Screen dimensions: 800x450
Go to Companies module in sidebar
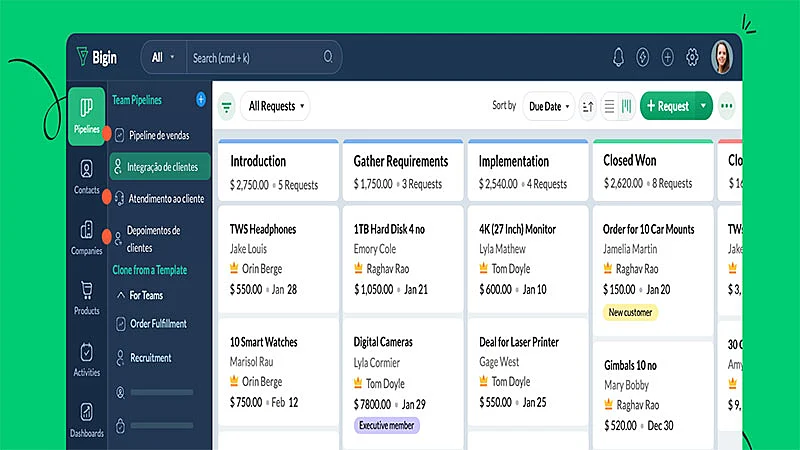[86, 237]
